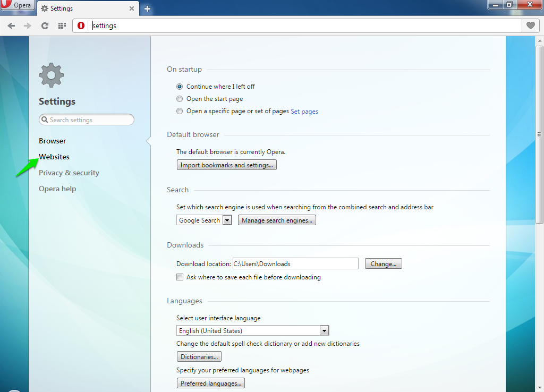Open a new tab with the plus button
This screenshot has height=392, width=544.
(147, 8)
